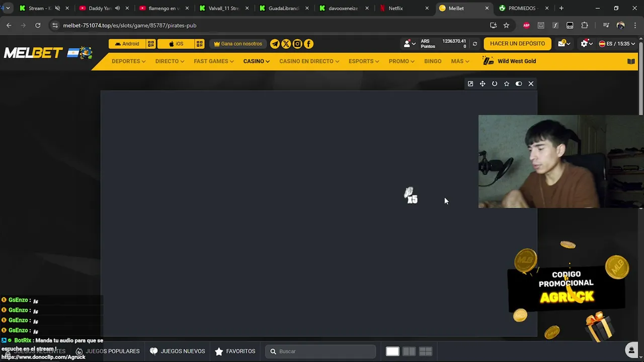Reload the game with the refresh icon
Image resolution: width=644 pixels, height=362 pixels.
(x=495, y=84)
